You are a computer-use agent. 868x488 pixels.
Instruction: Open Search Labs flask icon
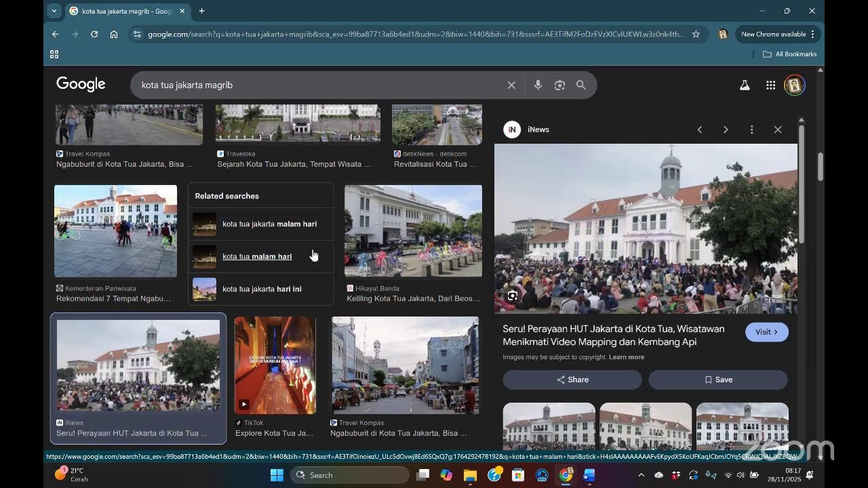[x=745, y=85]
